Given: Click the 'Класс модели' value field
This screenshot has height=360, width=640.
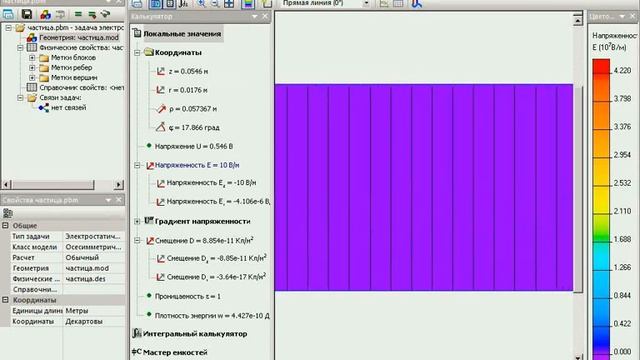Looking at the screenshot, I should coord(94,247).
